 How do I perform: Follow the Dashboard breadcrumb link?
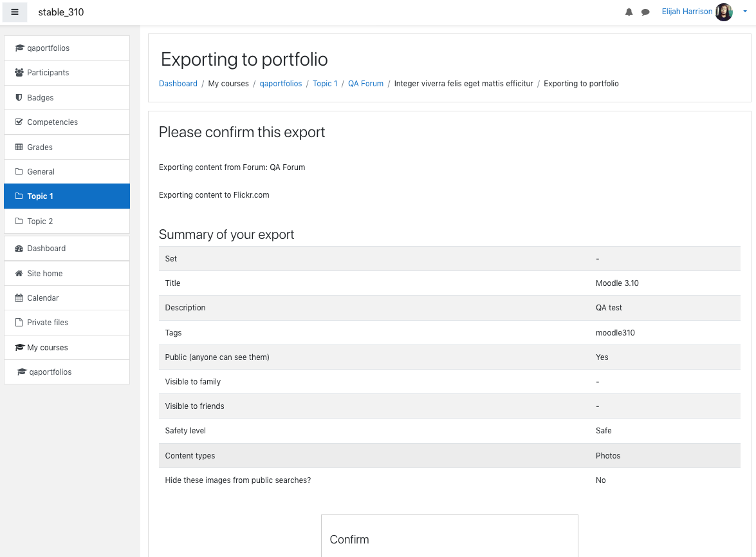click(178, 84)
